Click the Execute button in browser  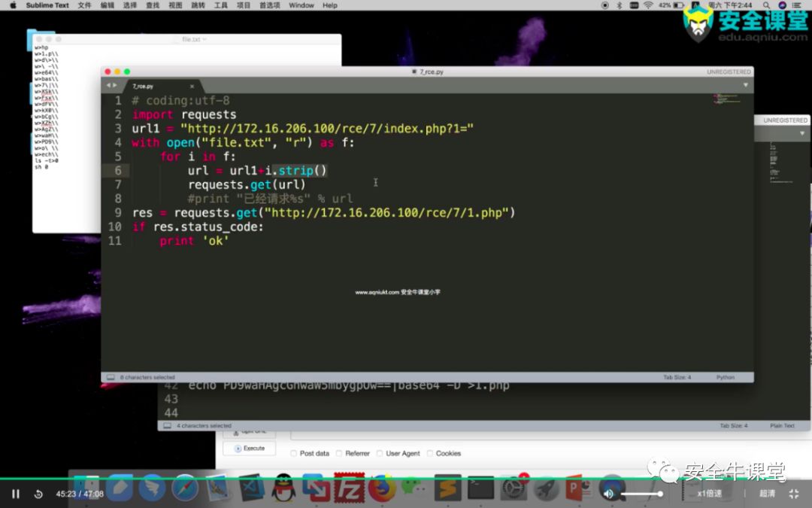click(x=250, y=449)
